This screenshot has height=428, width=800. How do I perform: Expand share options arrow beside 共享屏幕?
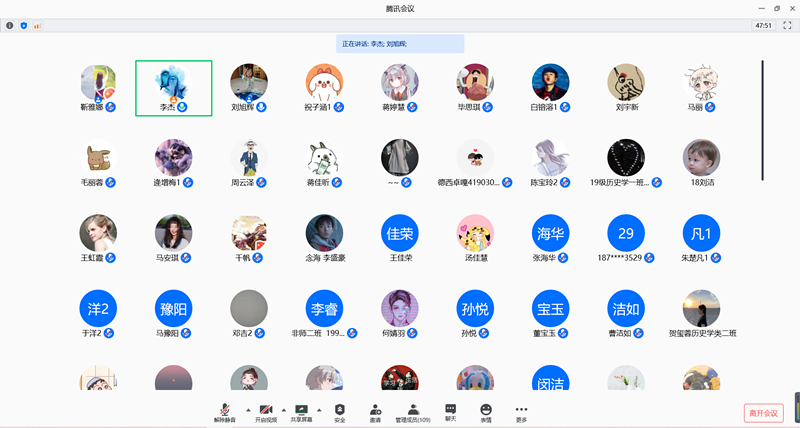coord(319,409)
